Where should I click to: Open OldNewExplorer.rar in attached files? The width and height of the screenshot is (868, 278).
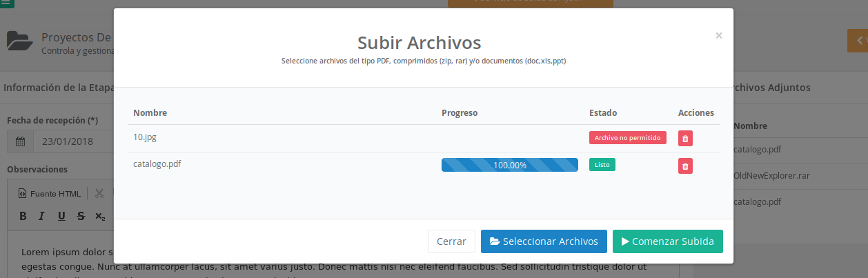771,175
